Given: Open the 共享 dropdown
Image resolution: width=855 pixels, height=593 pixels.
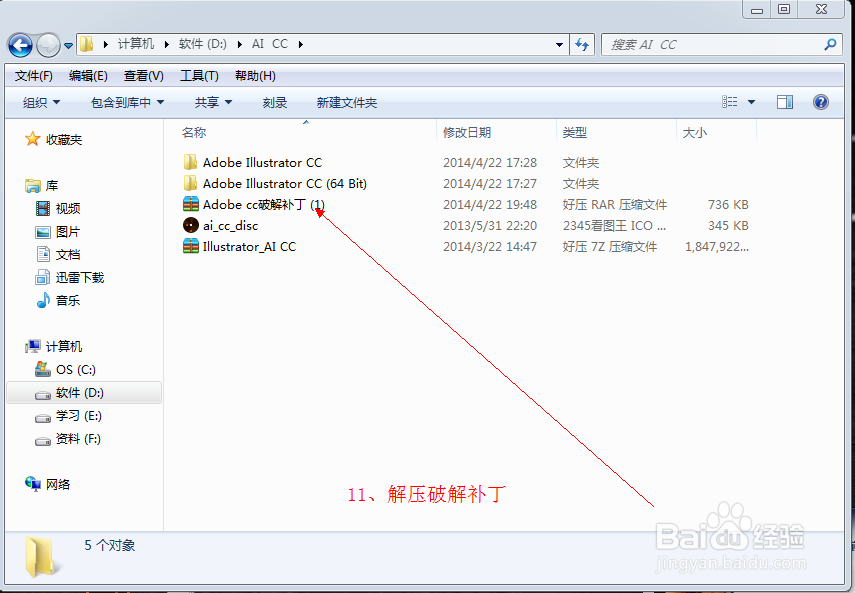Looking at the screenshot, I should click(x=213, y=102).
